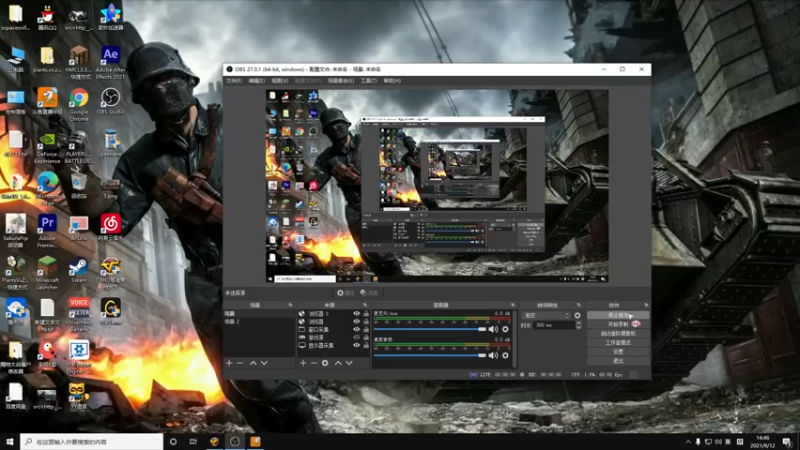Open Adobe After Effects 2021 shortcut
This screenshot has height=450, width=800.
110,62
